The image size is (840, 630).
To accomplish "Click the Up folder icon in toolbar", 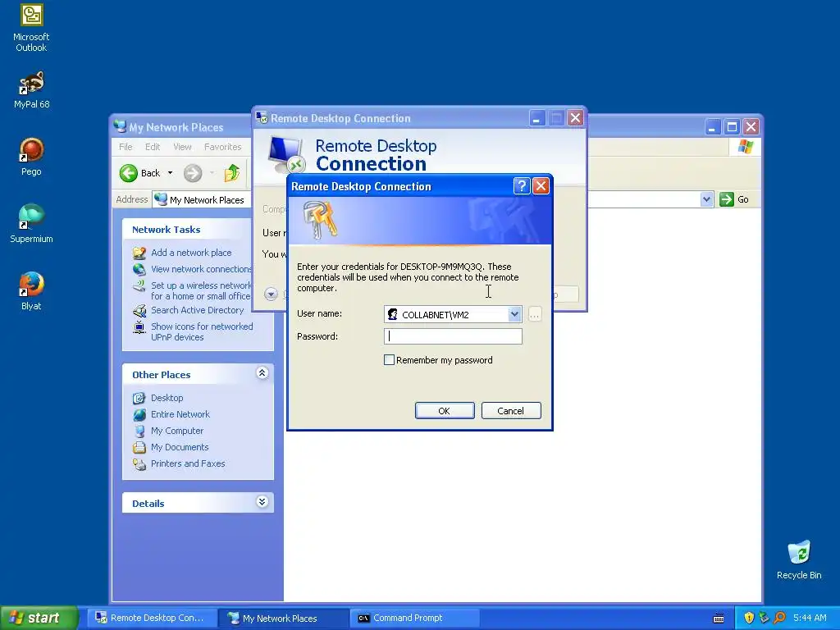I will (232, 173).
